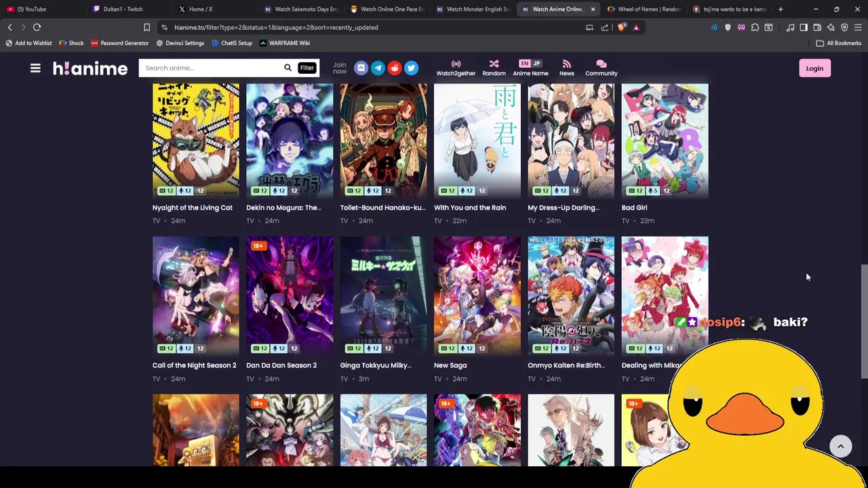Open the All Bookmarks folder
The height and width of the screenshot is (488, 868).
tap(839, 43)
